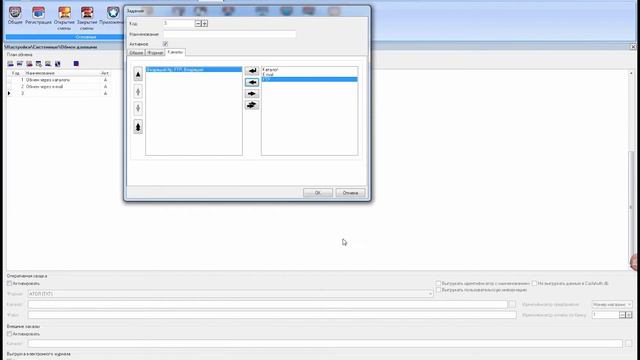Check Выгружать пользовательскую информацию
The image size is (640, 360).
(438, 290)
